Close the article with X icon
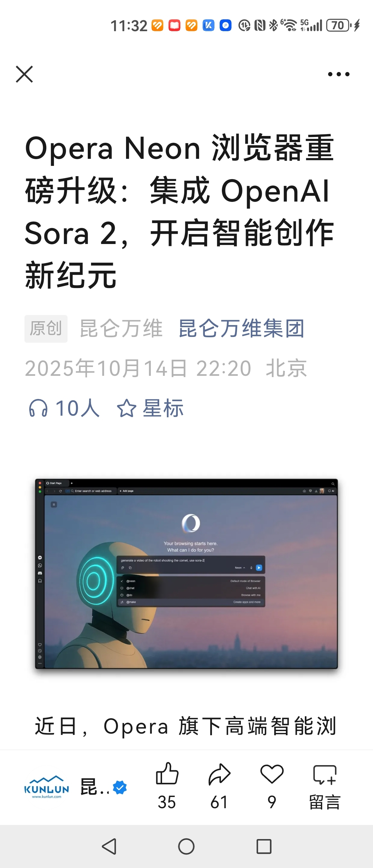373x868 pixels. (x=24, y=74)
